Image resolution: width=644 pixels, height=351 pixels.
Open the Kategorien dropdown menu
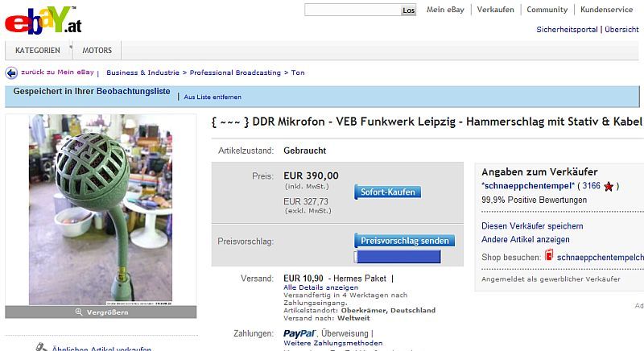[x=38, y=51]
